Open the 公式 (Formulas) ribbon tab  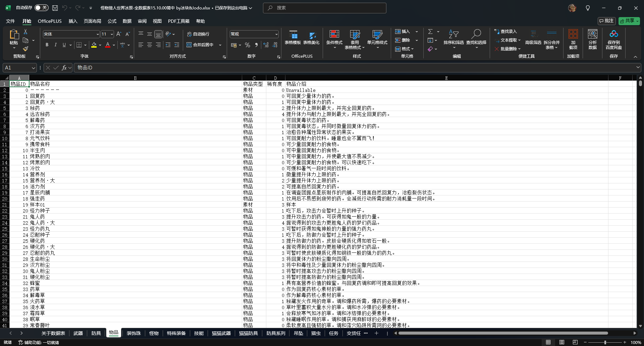click(x=112, y=21)
